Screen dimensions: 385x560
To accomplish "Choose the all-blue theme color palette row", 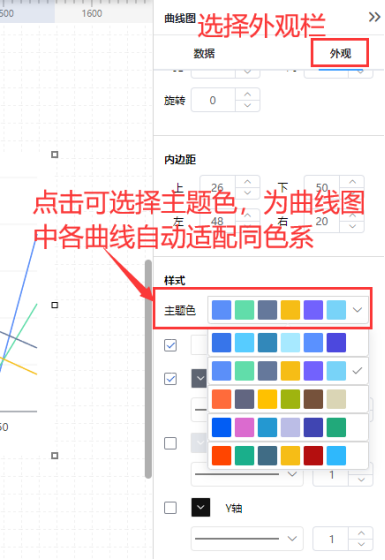I will pyautogui.click(x=288, y=342).
